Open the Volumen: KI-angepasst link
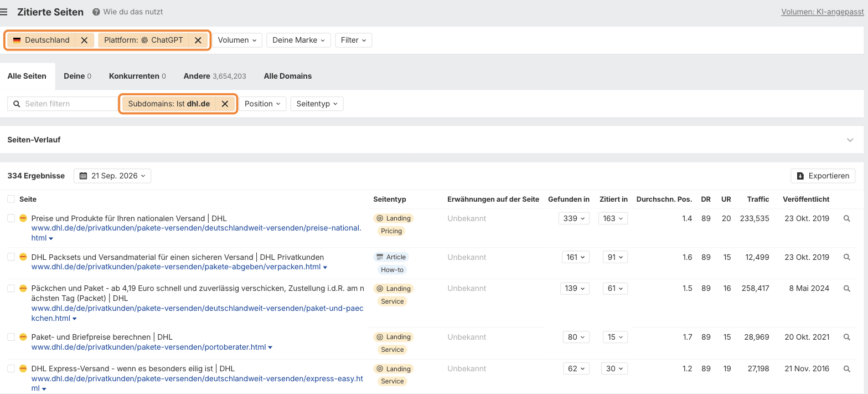The height and width of the screenshot is (394, 868). 822,12
